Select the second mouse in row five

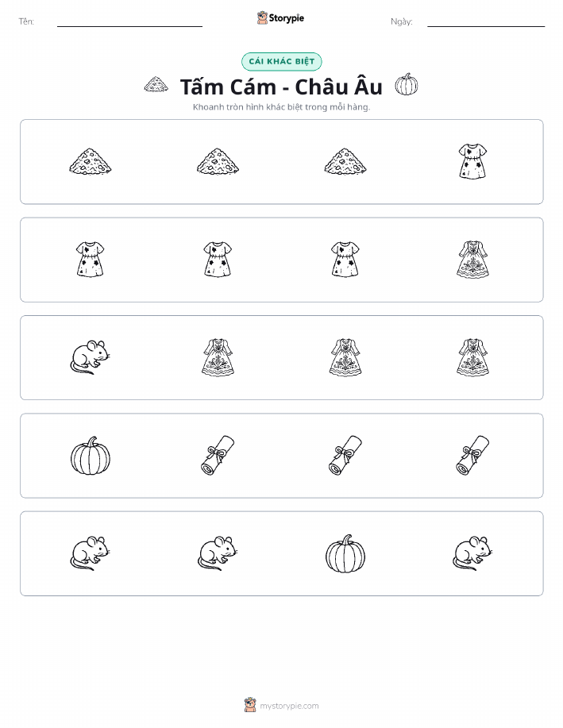tap(218, 553)
